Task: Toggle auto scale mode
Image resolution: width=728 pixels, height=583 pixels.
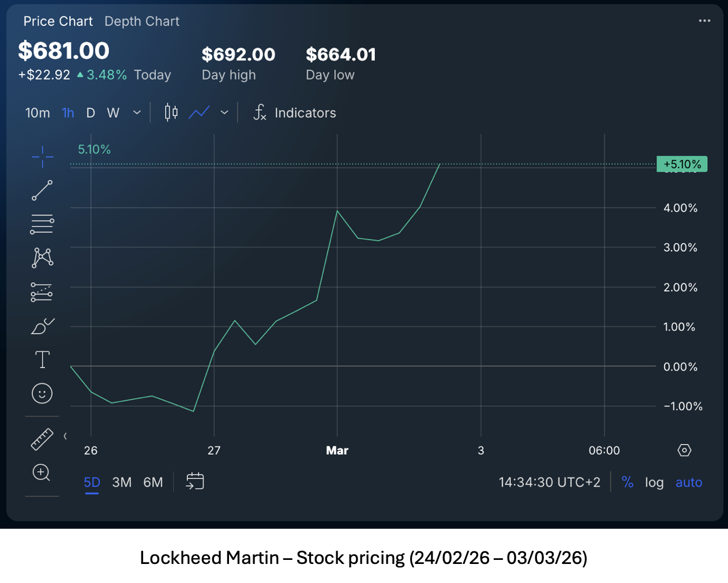Action: pyautogui.click(x=689, y=483)
